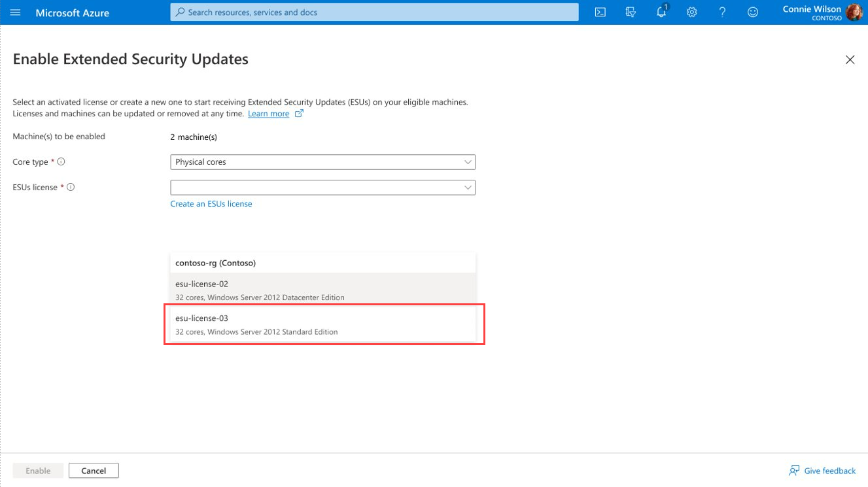
Task: Click the "Enable Extended Security Updates" heading
Action: tap(131, 59)
